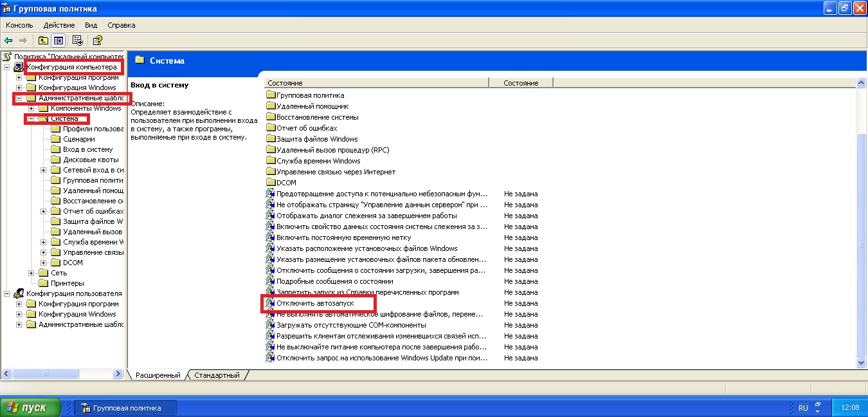This screenshot has height=417, width=868.
Task: Select Административные шаблоны under Конфигурация пользователя
Action: pyautogui.click(x=80, y=324)
